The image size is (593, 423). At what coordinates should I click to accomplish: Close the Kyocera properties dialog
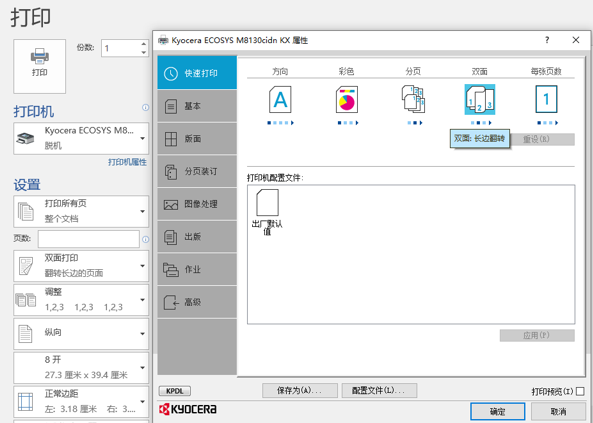coord(576,40)
